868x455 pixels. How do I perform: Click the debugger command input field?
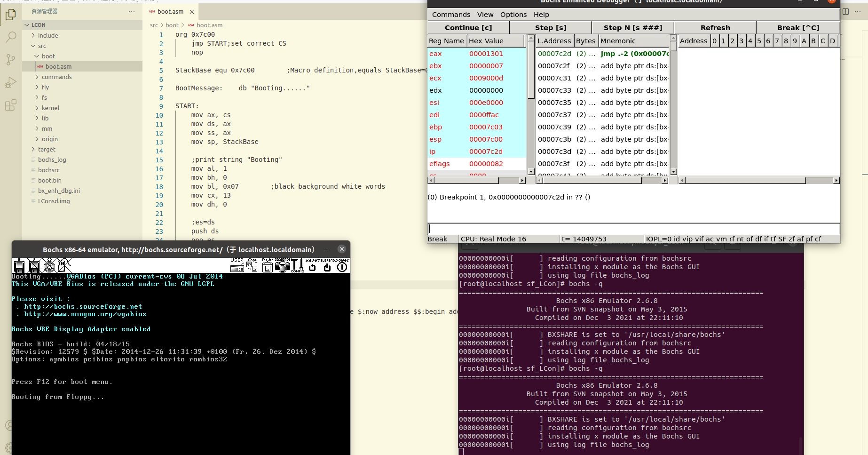pos(633,229)
